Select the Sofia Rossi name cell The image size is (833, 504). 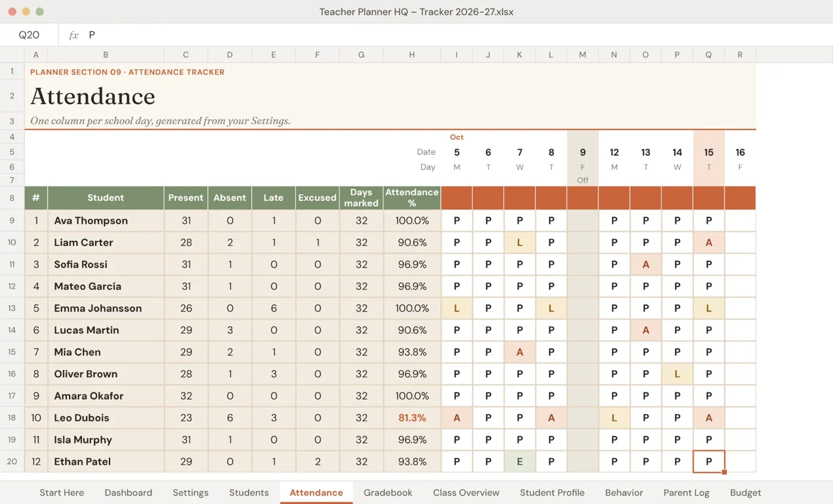pyautogui.click(x=106, y=264)
